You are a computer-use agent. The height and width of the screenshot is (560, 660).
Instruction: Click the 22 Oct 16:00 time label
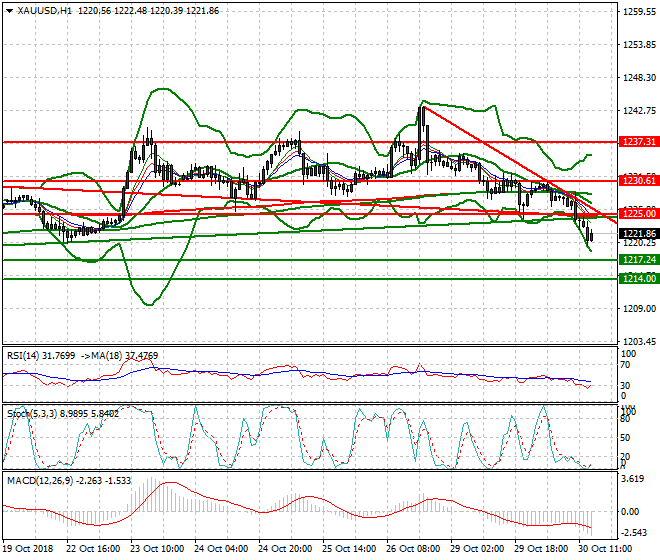(93, 549)
